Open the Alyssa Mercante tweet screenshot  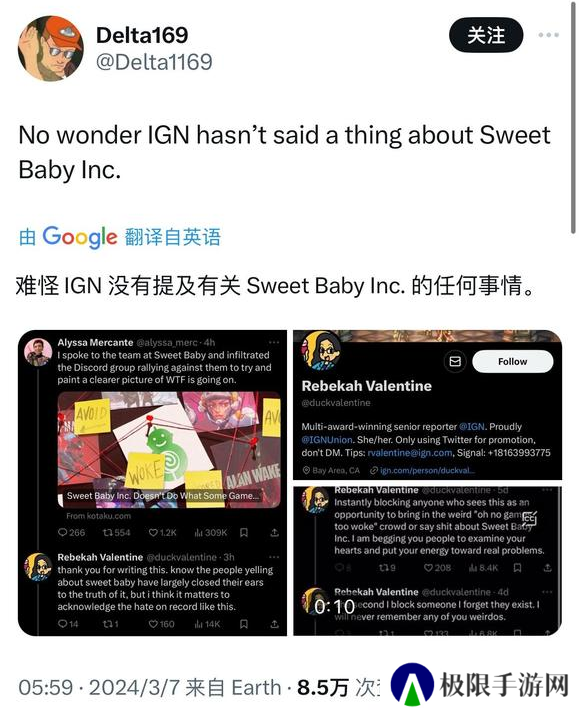(152, 483)
